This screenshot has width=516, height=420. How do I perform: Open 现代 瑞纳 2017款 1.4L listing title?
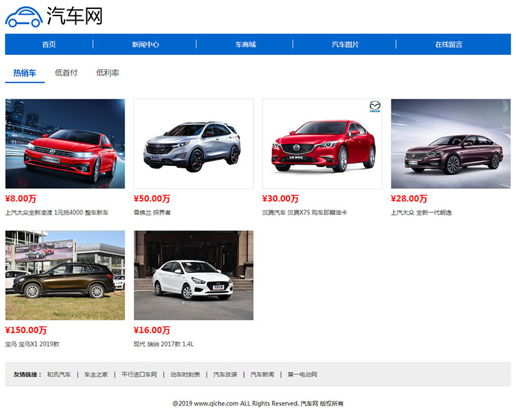164,344
